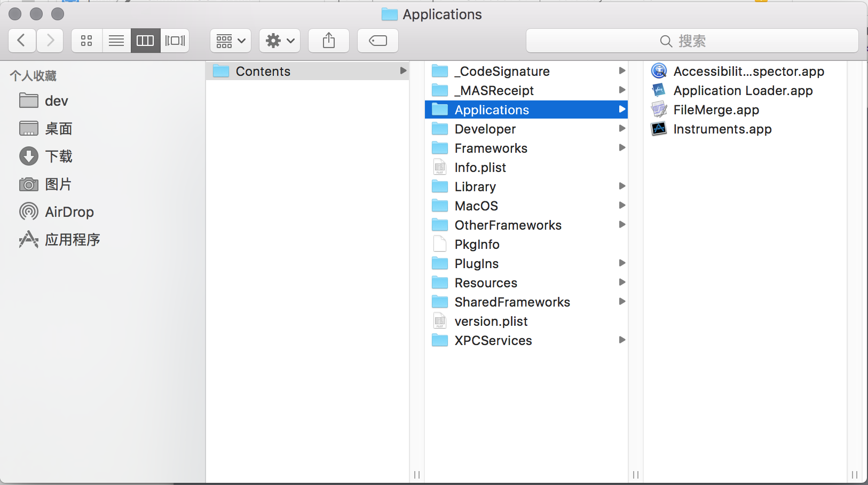Switch to Cover Flow view
The width and height of the screenshot is (868, 485).
pos(175,41)
